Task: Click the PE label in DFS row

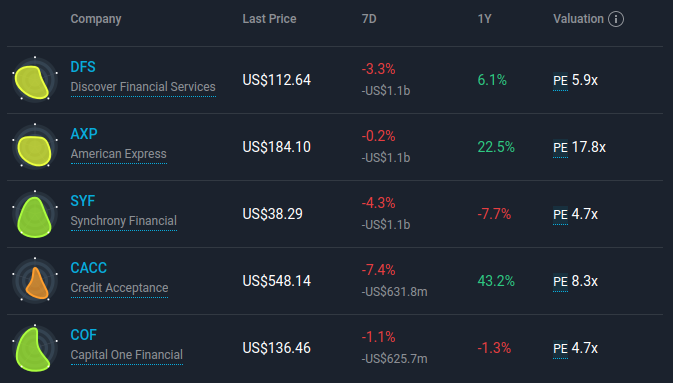Action: (561, 81)
